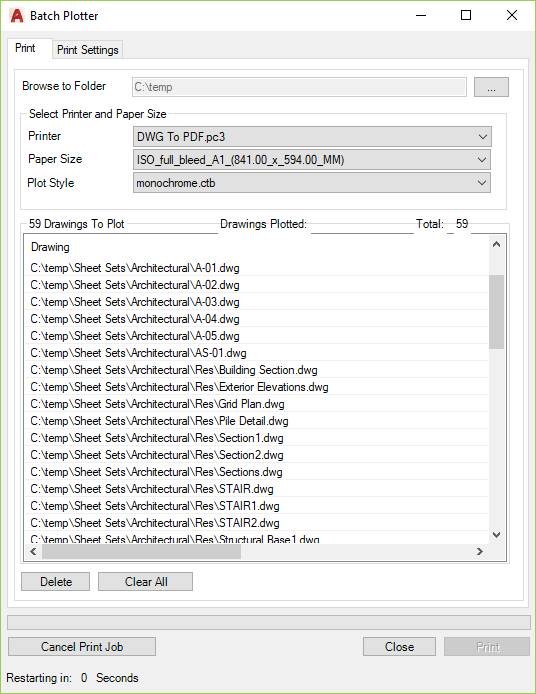Click the horizontal scroll right arrow
Screen dimensions: 536x694
480,551
